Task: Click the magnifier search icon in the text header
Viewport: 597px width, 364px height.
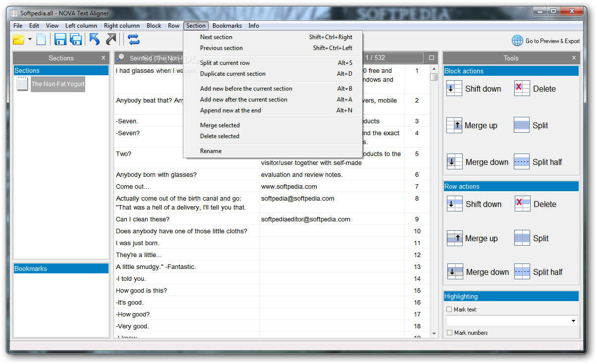Action: coord(120,58)
